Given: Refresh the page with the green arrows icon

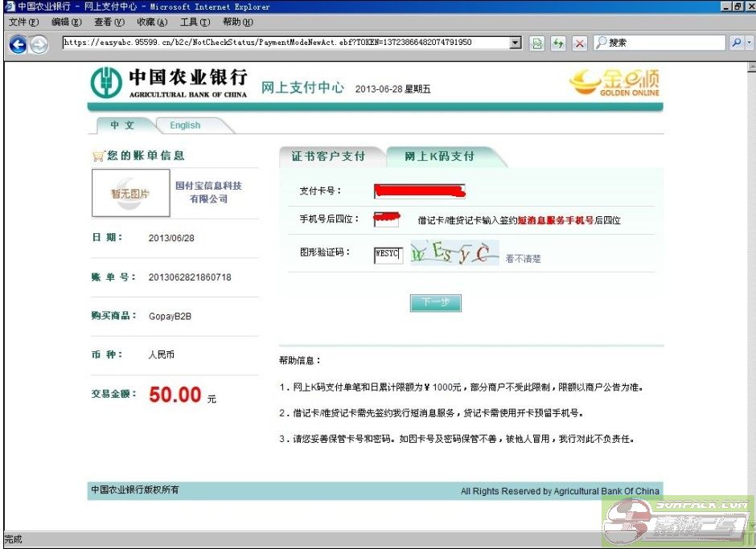Looking at the screenshot, I should tap(558, 43).
